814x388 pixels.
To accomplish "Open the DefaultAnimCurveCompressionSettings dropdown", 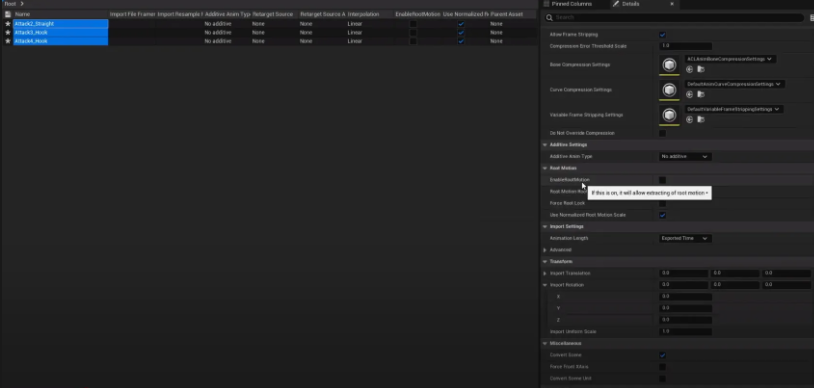I will click(x=734, y=84).
